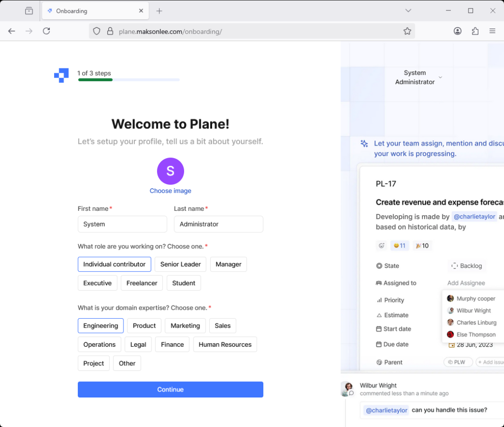Viewport: 504px width, 427px height.
Task: Choose Sales domain expertise
Action: (x=222, y=326)
